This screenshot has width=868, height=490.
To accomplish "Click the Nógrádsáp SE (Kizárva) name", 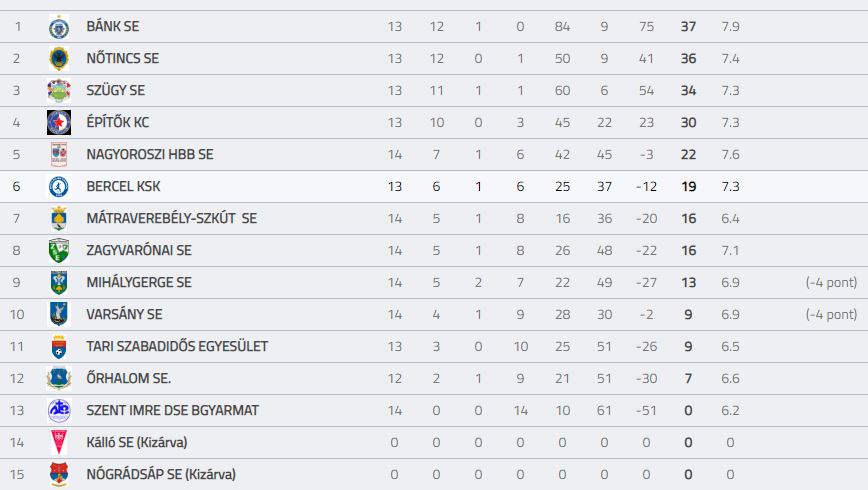I will pos(161,474).
